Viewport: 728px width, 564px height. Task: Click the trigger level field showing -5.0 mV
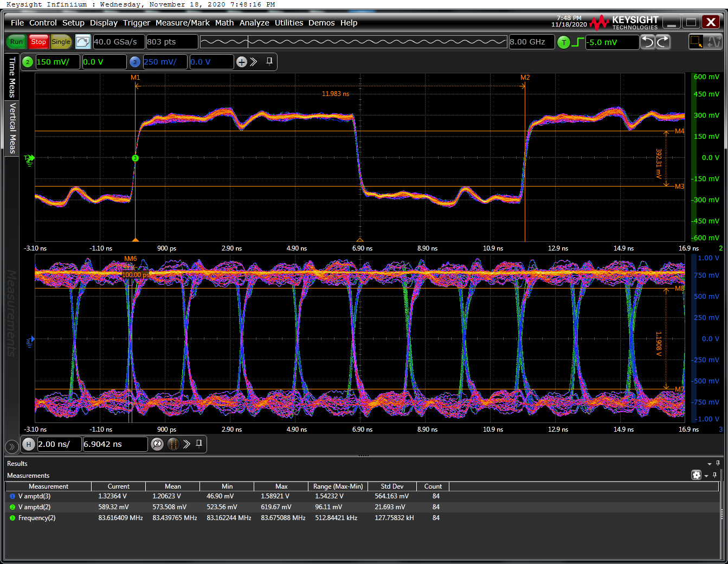pyautogui.click(x=611, y=42)
